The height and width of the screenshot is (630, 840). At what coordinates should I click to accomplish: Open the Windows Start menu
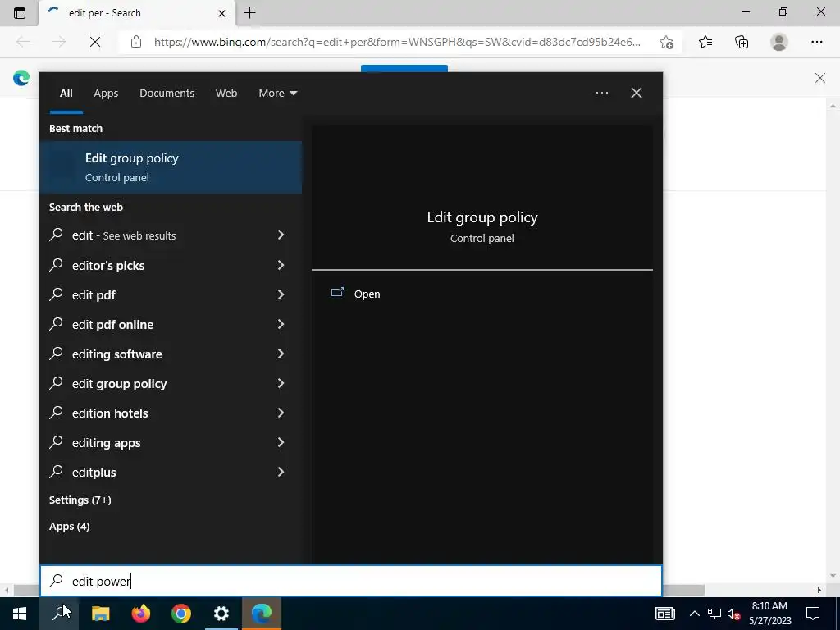20,614
